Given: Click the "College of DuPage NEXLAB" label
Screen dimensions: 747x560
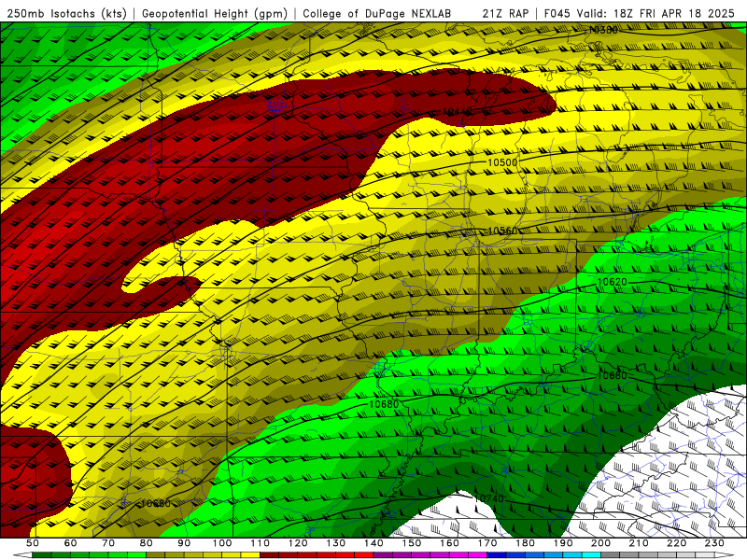Looking at the screenshot, I should tap(377, 14).
